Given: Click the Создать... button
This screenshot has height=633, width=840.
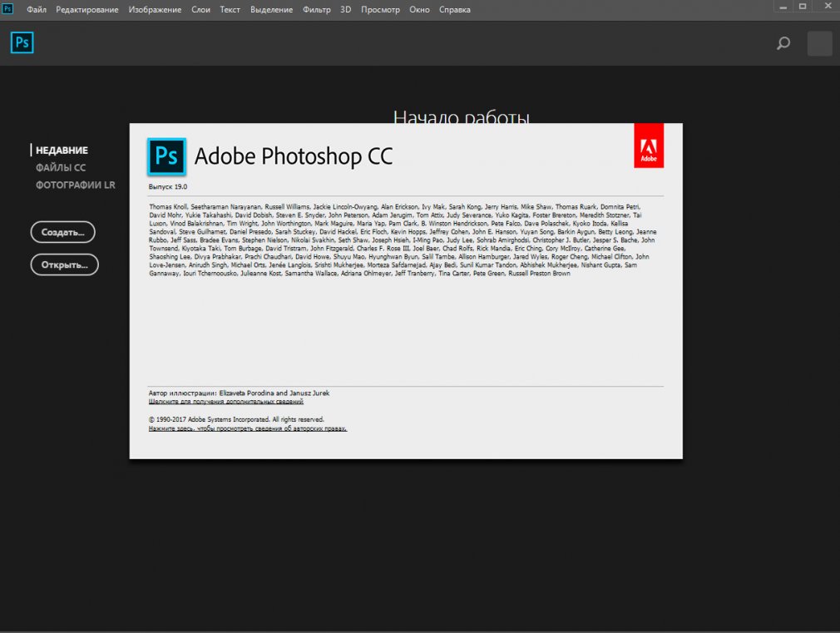Looking at the screenshot, I should click(x=62, y=232).
